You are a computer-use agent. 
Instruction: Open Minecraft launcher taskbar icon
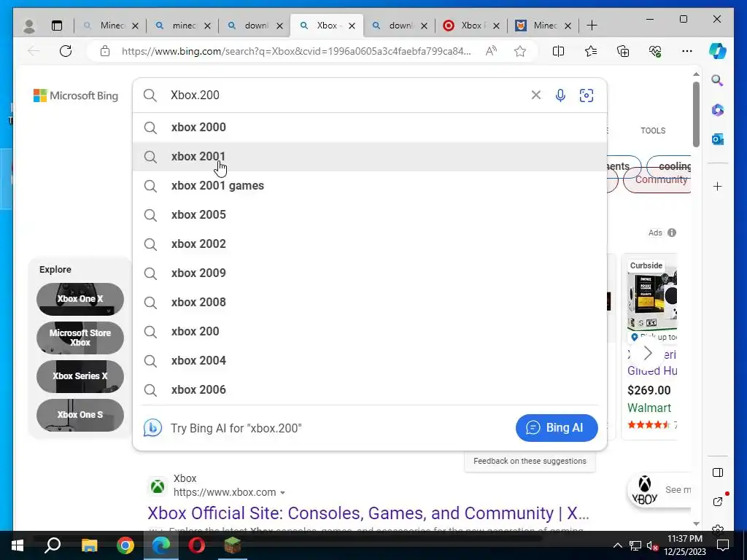(x=233, y=545)
